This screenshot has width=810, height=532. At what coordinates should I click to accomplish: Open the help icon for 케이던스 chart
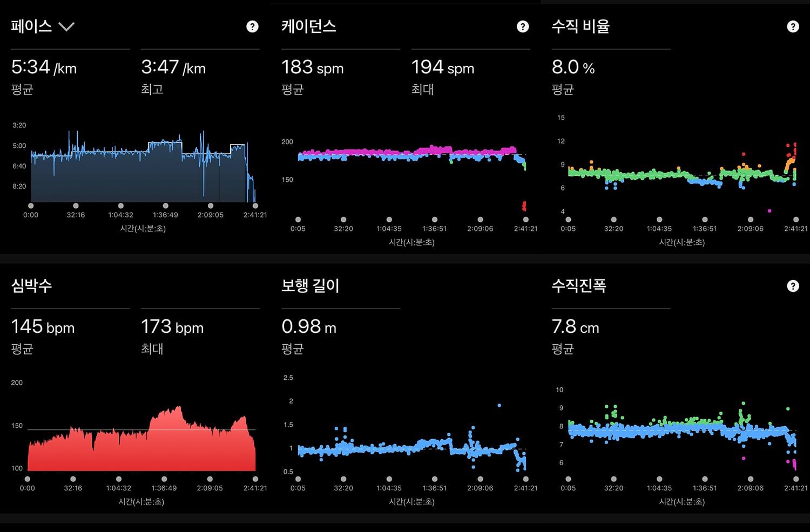(523, 26)
